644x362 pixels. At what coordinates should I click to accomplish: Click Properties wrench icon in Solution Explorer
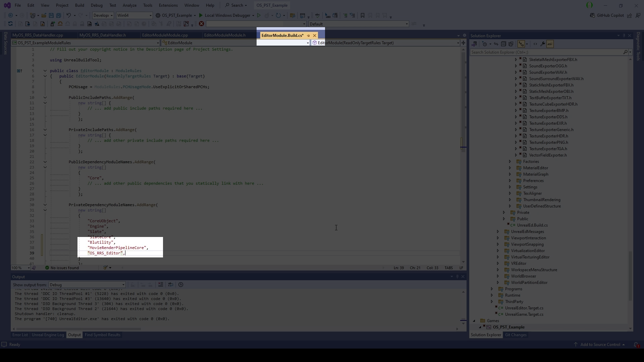click(543, 44)
